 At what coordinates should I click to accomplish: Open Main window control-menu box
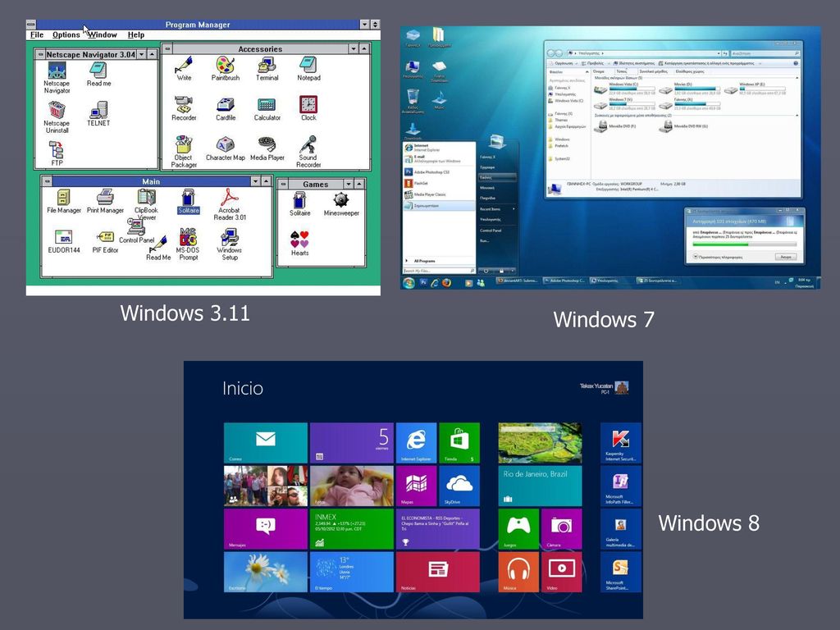coord(47,181)
